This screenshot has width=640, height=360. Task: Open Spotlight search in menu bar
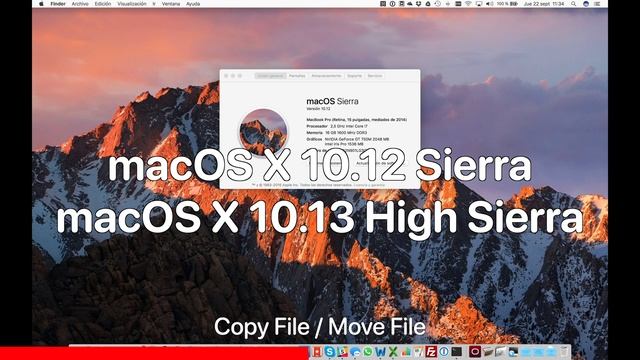pyautogui.click(x=573, y=4)
